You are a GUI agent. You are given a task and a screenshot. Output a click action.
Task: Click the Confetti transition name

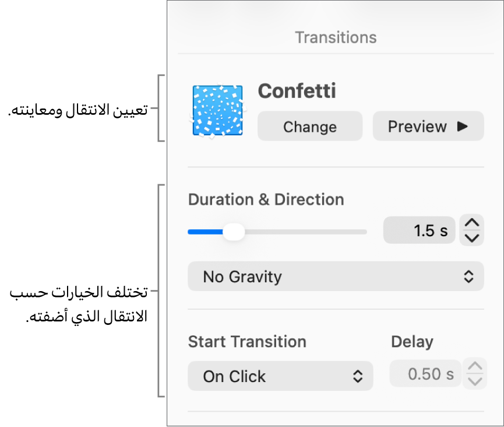pos(297,91)
